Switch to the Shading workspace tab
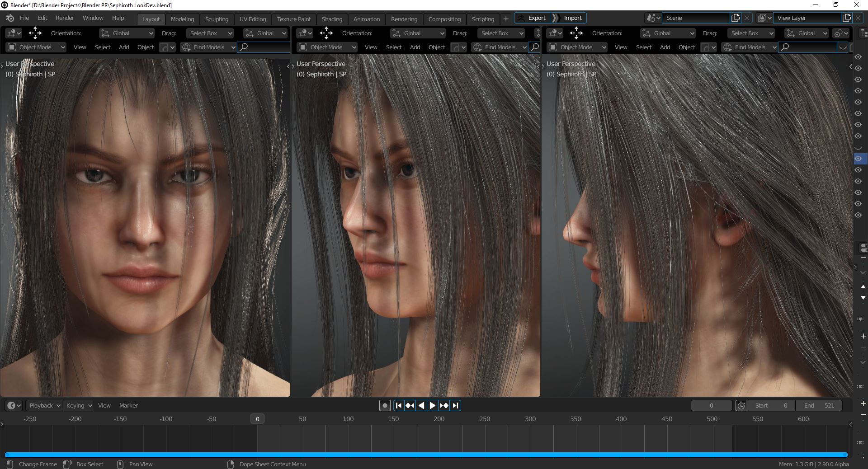The image size is (868, 469). (x=332, y=19)
